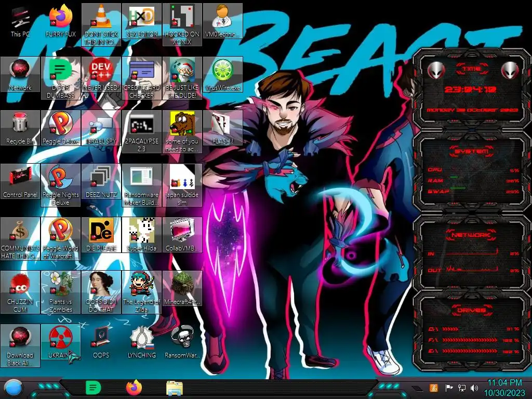Click the right alien head emblem in widget
Image resolution: width=532 pixels, height=399 pixels.
point(510,71)
